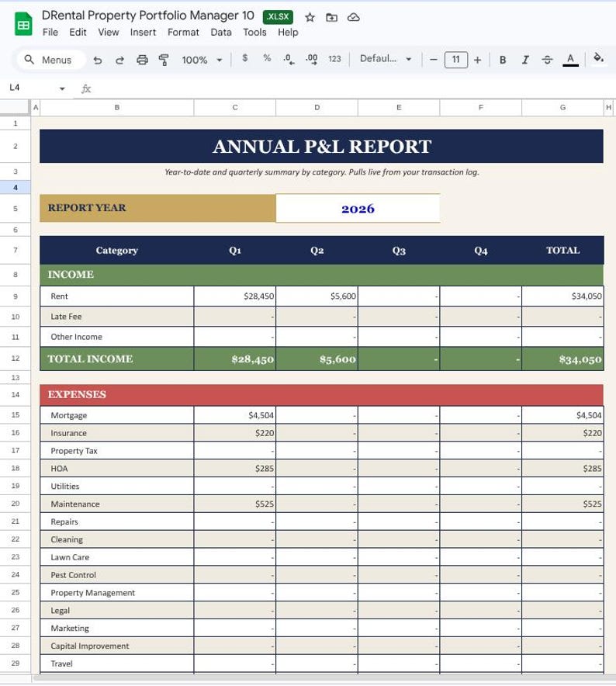Move document using folder icon
Image resolution: width=616 pixels, height=686 pixels.
pos(331,18)
